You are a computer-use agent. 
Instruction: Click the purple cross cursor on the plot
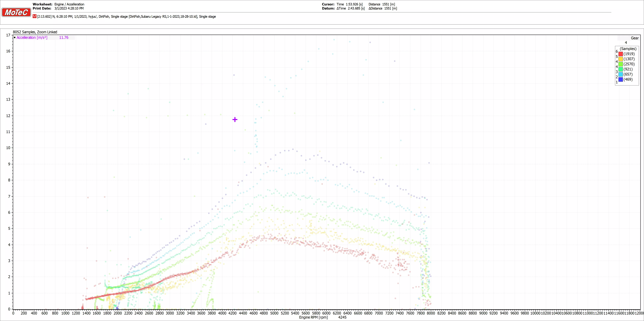pyautogui.click(x=235, y=119)
